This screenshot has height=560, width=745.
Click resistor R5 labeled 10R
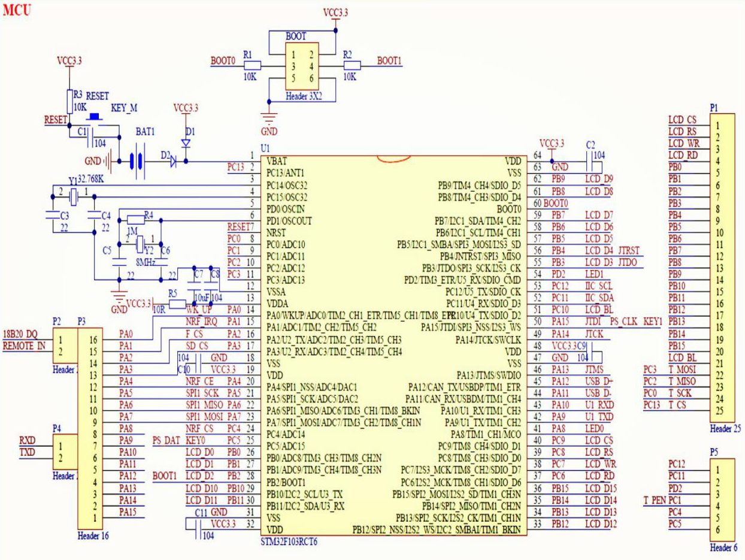(x=177, y=304)
